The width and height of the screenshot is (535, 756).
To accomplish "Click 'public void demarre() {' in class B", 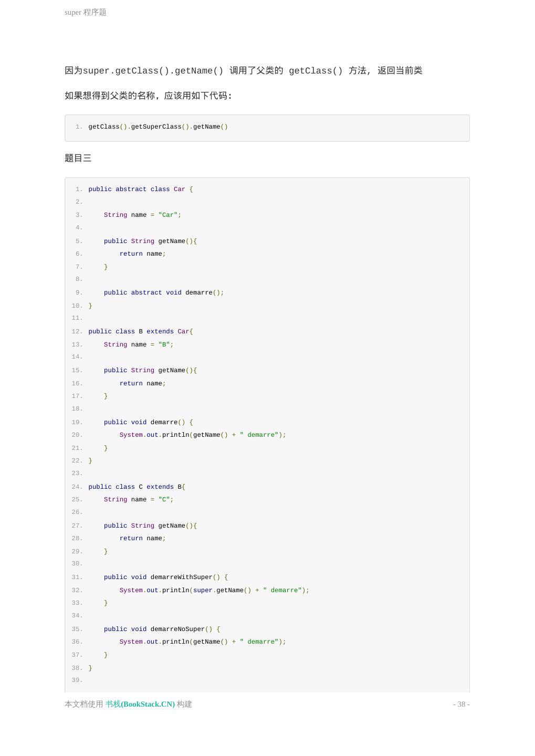I will [148, 422].
